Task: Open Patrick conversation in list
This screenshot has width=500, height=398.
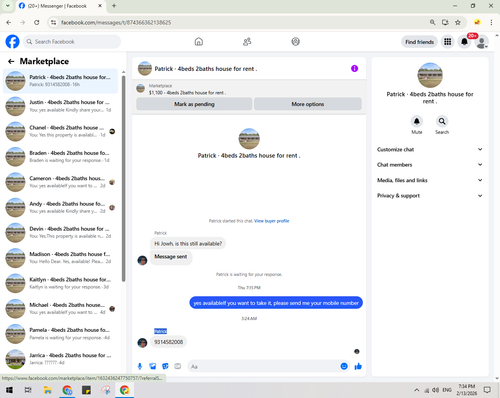Action: coord(60,81)
